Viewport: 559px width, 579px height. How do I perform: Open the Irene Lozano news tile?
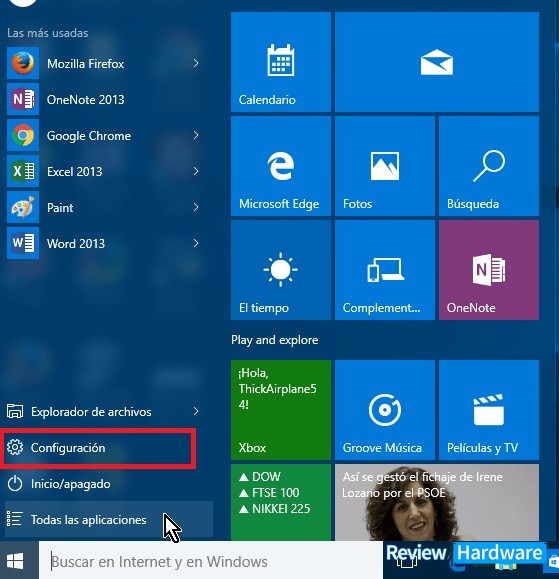[437, 502]
